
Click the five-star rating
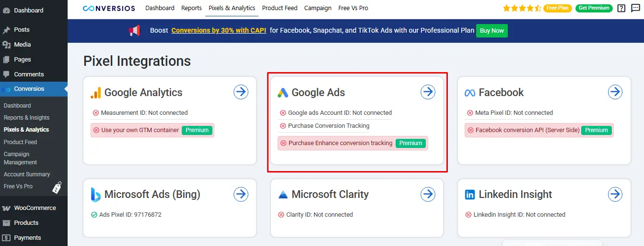point(522,8)
